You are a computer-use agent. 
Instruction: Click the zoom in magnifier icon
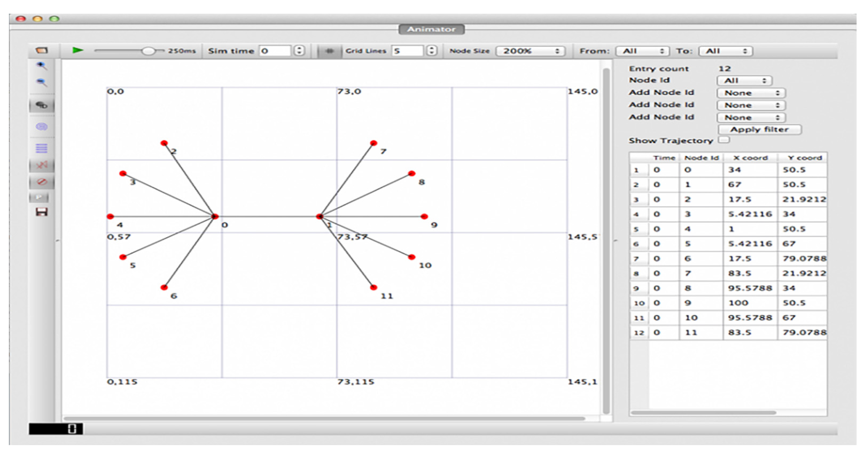point(41,65)
